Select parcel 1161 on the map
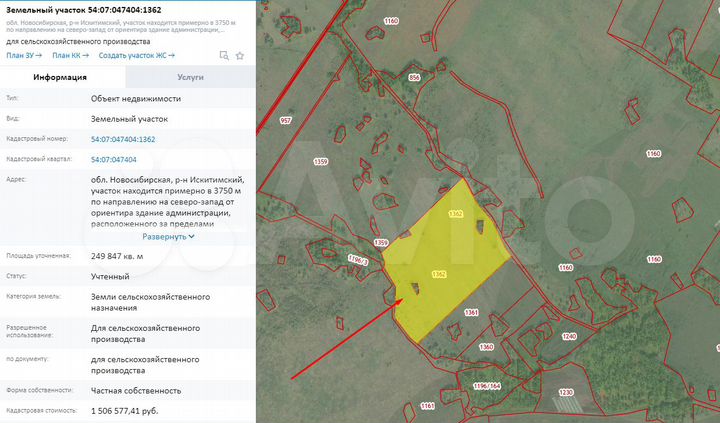This screenshot has height=423, width=720. [428, 406]
